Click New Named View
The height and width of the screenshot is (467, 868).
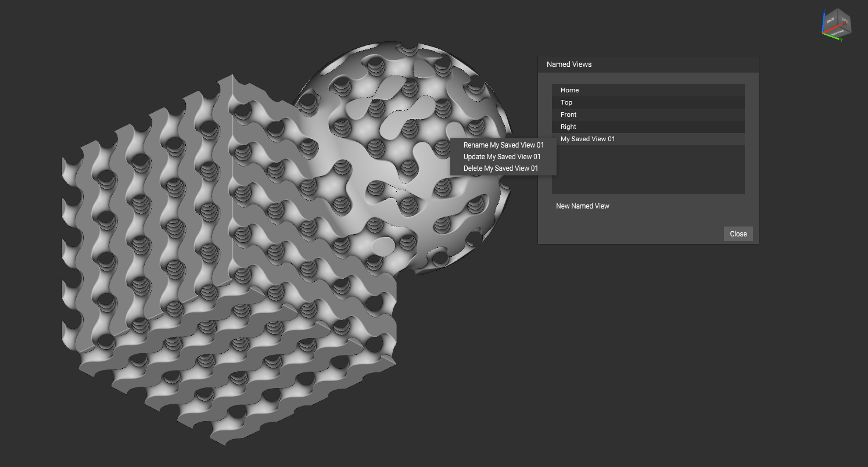(583, 206)
